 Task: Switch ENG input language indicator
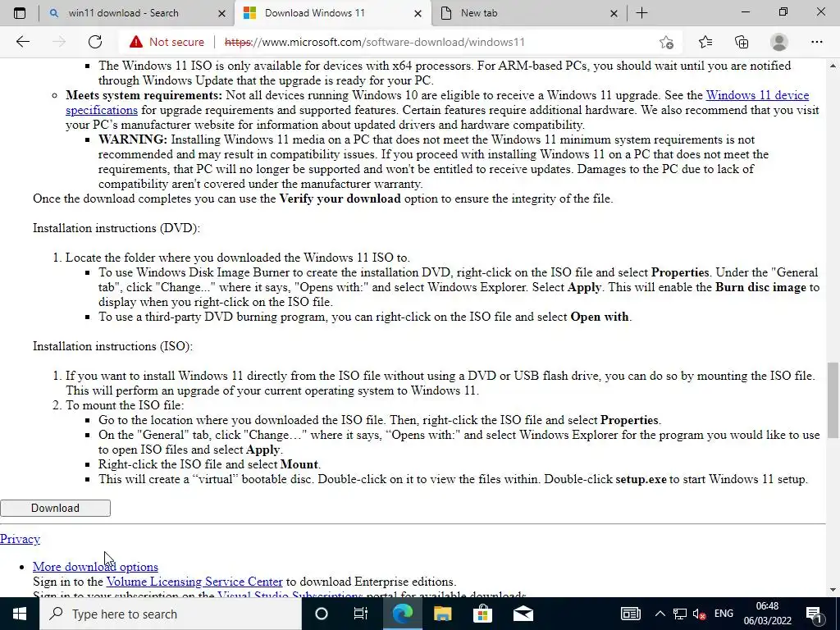point(724,614)
